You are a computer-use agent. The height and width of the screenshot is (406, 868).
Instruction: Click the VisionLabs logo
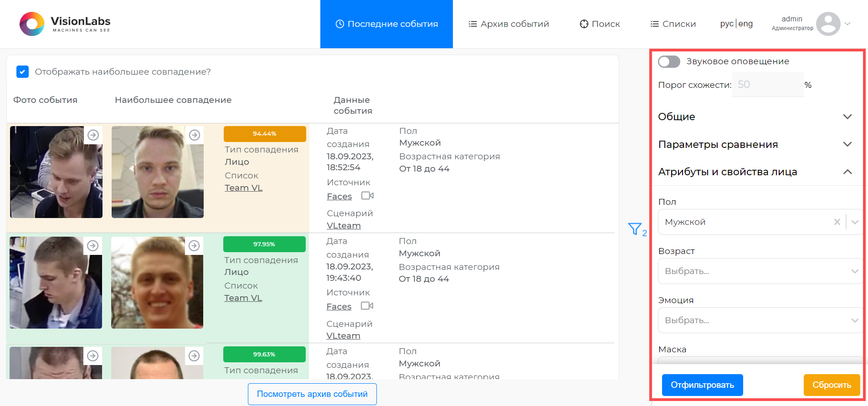(x=65, y=24)
